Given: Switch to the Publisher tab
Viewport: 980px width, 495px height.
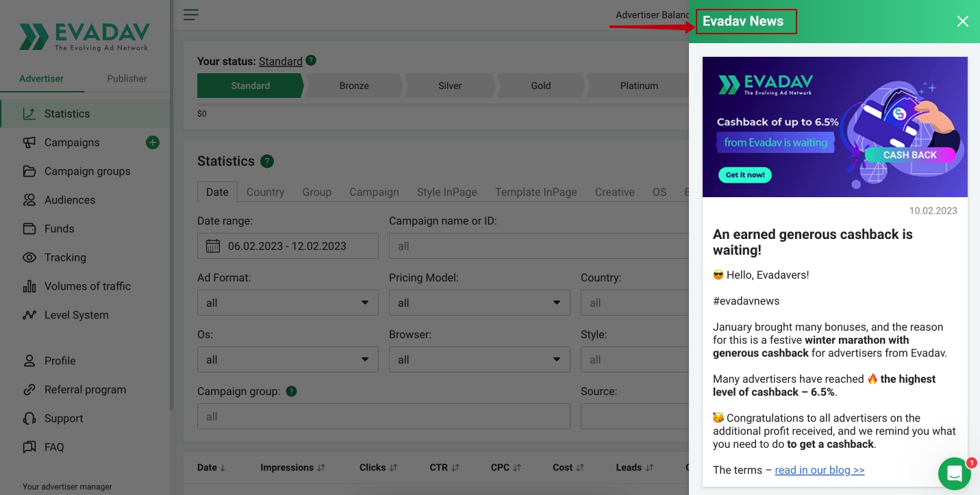Looking at the screenshot, I should (x=127, y=79).
